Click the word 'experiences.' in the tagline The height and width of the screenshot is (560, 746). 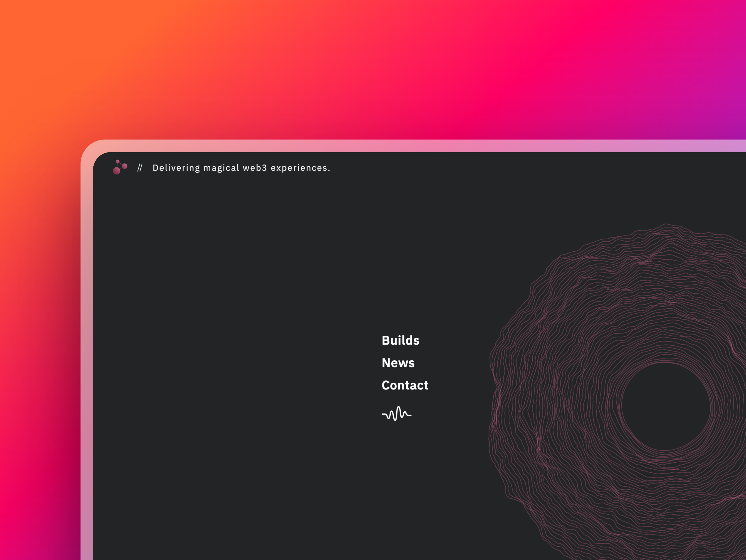(x=300, y=168)
